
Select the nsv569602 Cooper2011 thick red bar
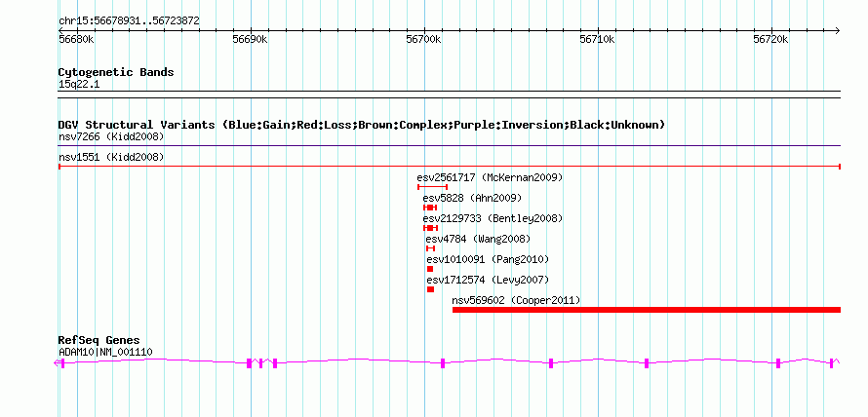coord(647,310)
